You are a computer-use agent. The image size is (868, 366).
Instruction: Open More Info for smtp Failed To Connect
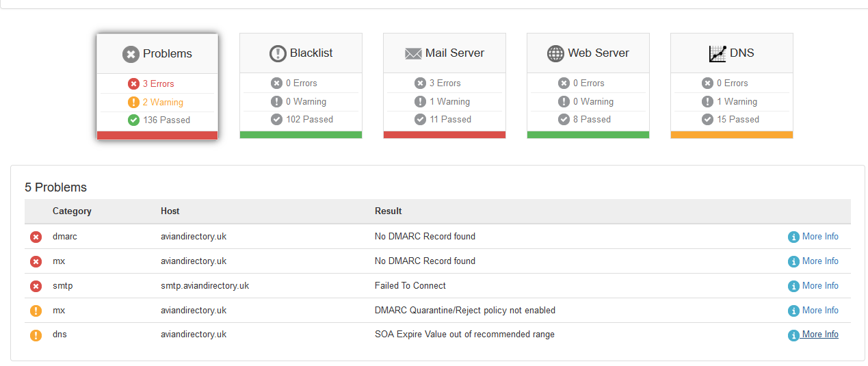(819, 286)
